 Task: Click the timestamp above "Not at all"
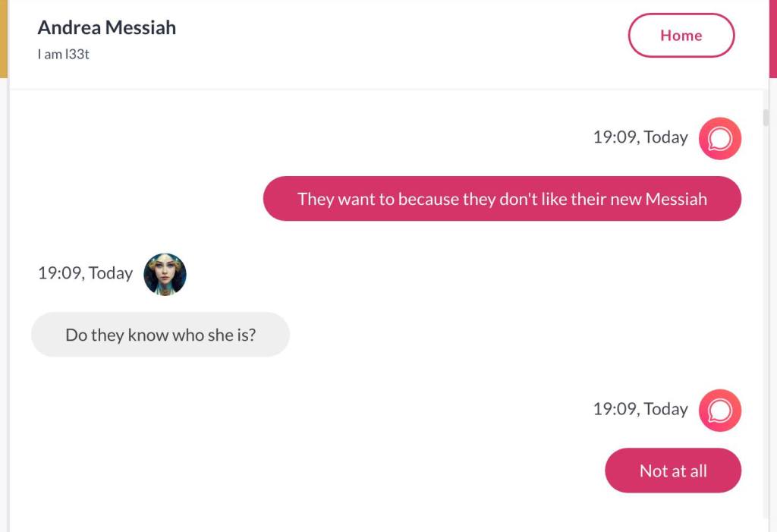tap(640, 409)
